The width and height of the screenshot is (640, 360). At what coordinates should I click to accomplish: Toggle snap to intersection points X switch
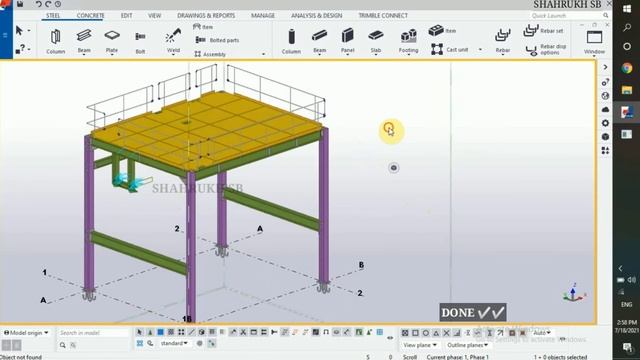coord(446,333)
